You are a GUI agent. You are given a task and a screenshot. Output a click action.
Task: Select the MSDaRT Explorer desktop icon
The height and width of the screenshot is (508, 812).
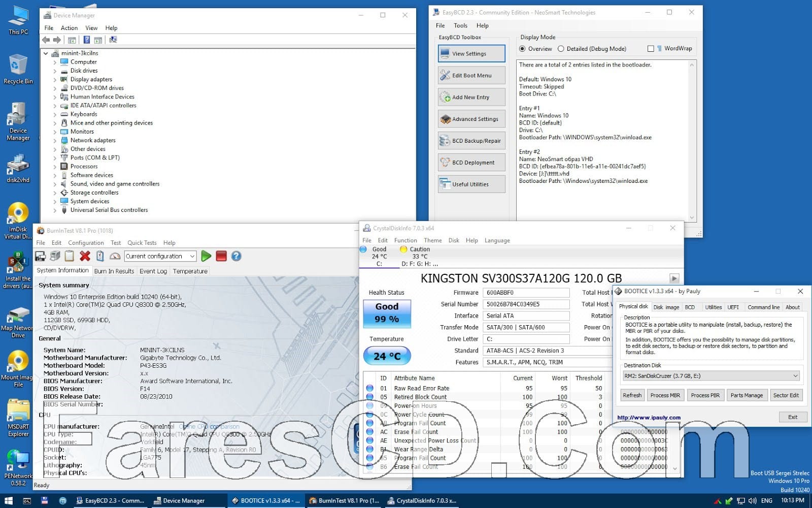click(18, 419)
